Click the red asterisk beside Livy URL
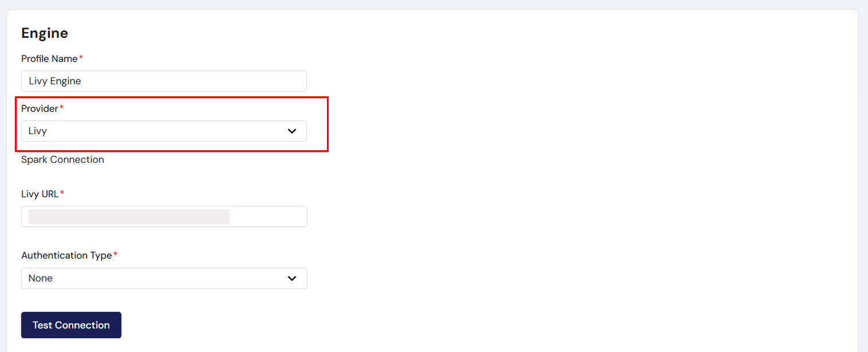Screen dimensions: 868x352 click(62, 193)
